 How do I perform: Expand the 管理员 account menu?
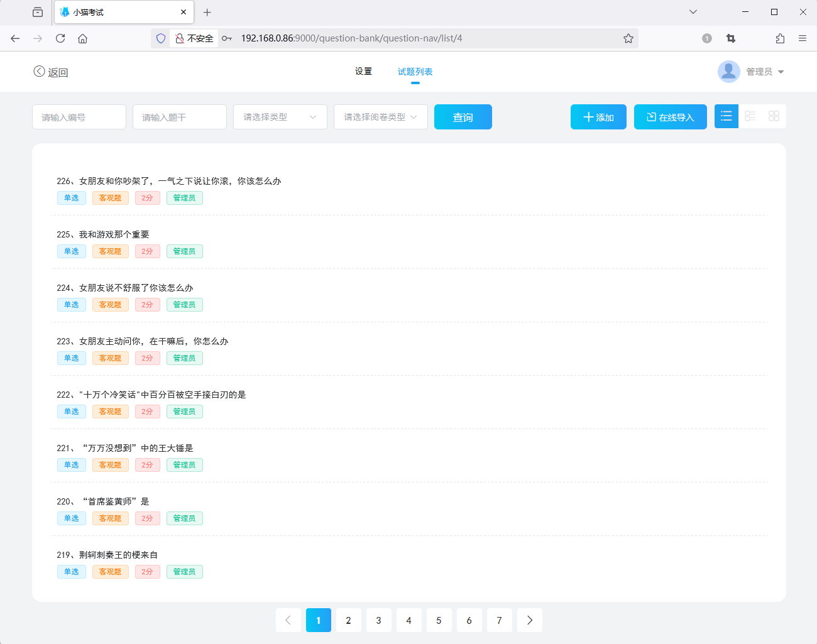point(781,71)
